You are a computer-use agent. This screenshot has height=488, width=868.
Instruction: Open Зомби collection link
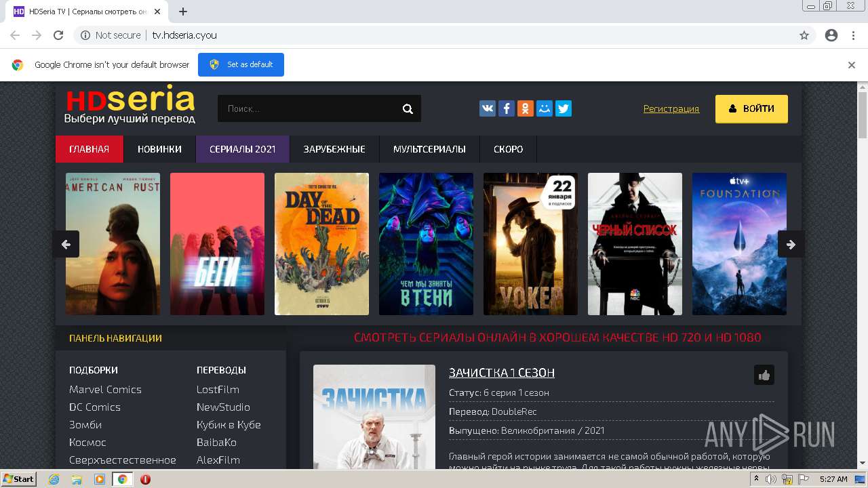click(85, 425)
